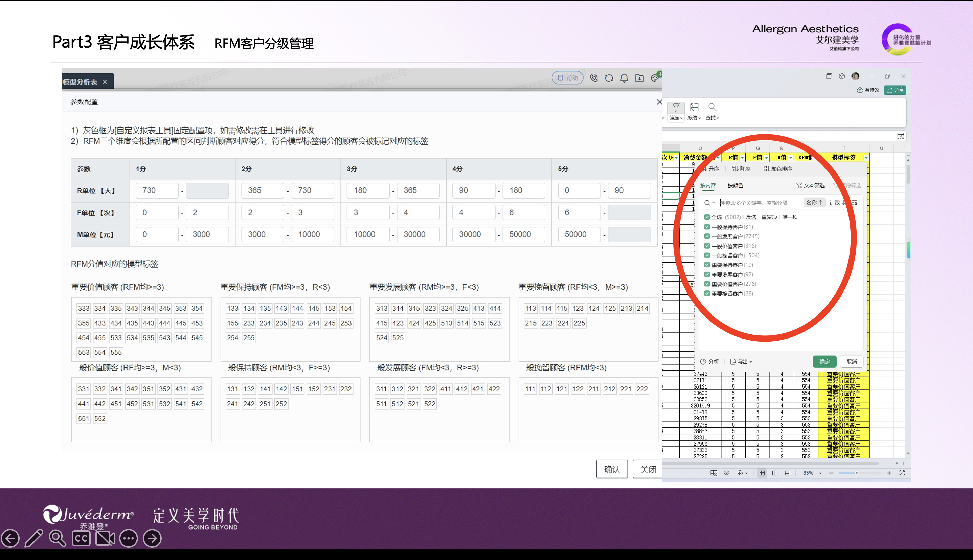Switch to the 按颜色 tab

[x=735, y=185]
